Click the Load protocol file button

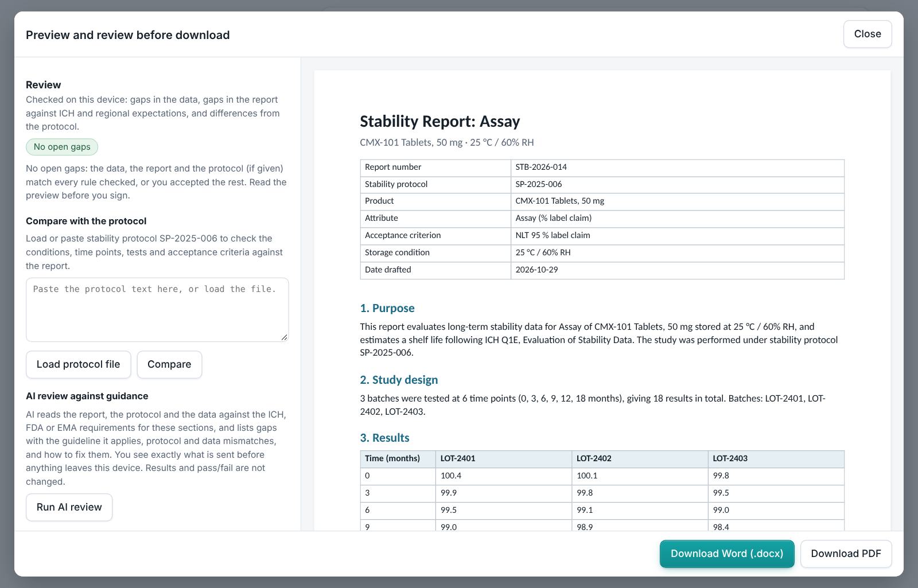[78, 364]
